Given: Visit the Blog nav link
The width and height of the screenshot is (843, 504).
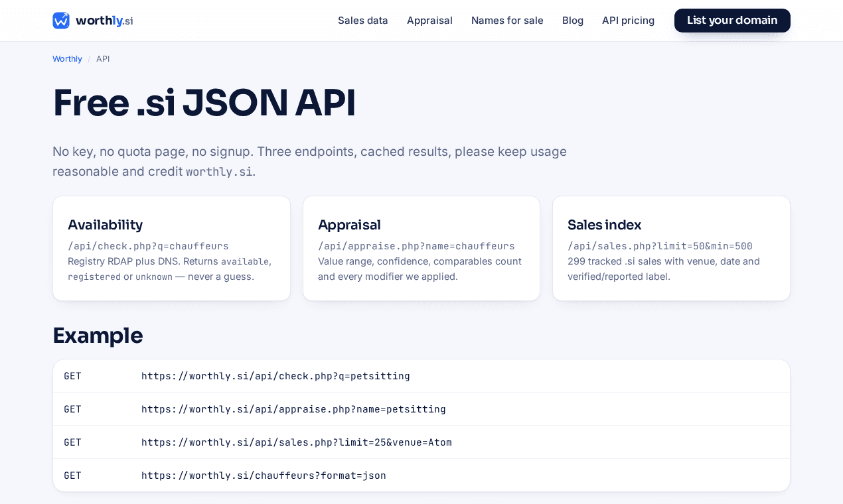Looking at the screenshot, I should [x=573, y=21].
